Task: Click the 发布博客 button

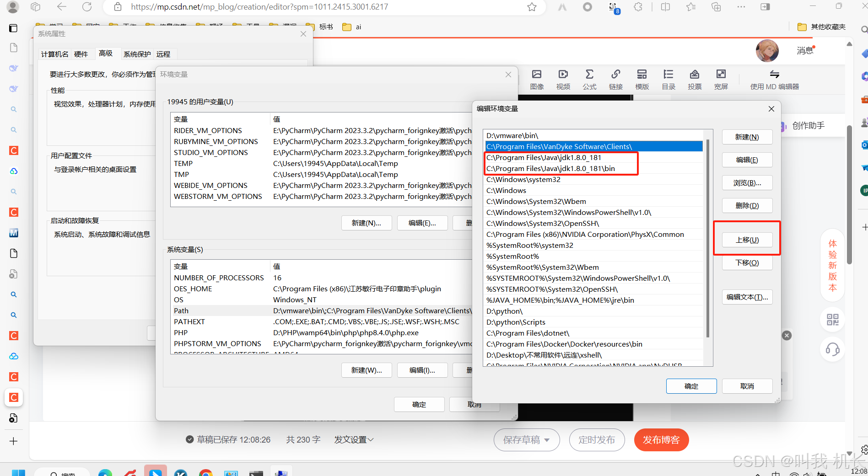Action: (x=661, y=439)
